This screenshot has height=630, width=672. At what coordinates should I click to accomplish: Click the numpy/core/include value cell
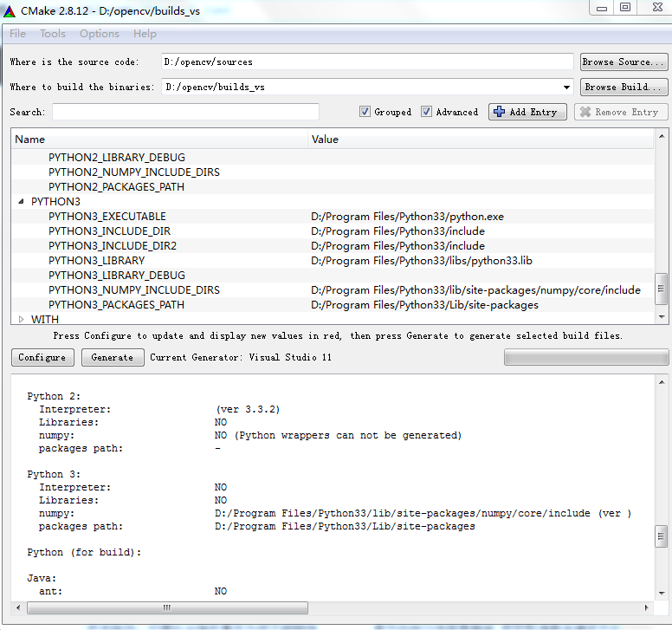475,290
